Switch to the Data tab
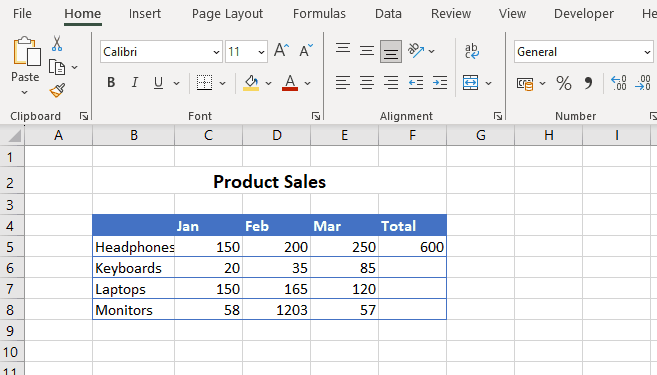657x375 pixels. click(388, 14)
